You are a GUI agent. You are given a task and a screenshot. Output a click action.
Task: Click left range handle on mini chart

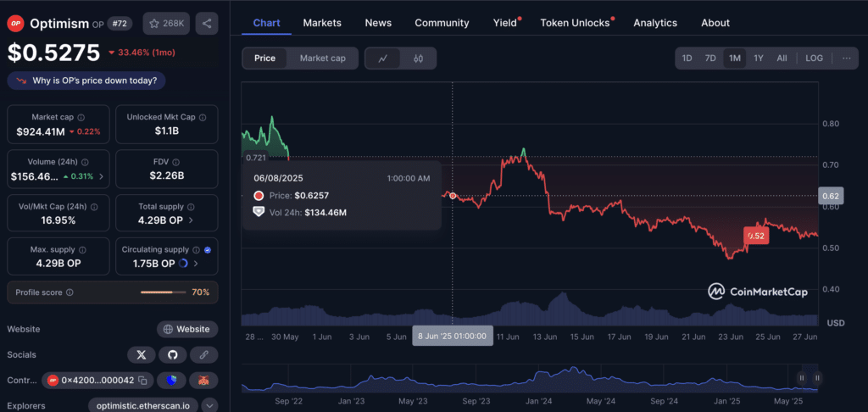802,378
